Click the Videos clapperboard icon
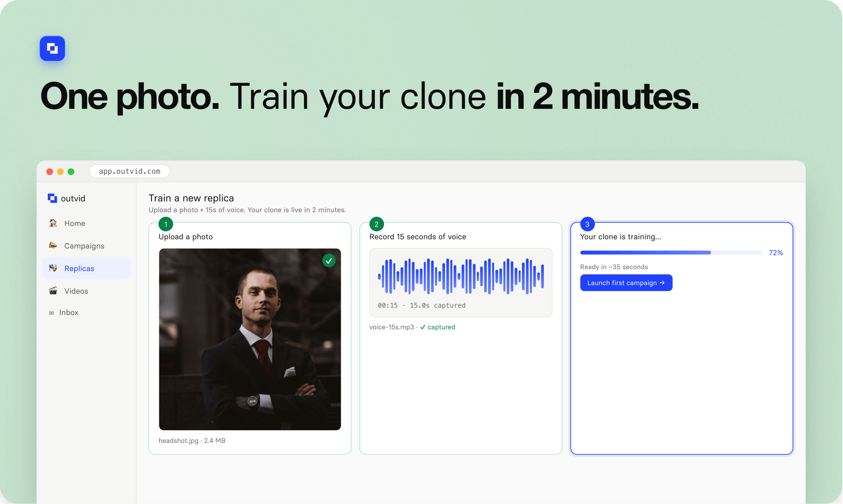The image size is (843, 504). point(53,291)
